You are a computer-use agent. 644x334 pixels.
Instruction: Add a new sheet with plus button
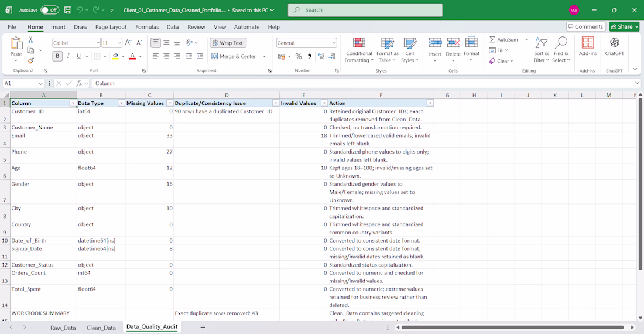coord(203,328)
